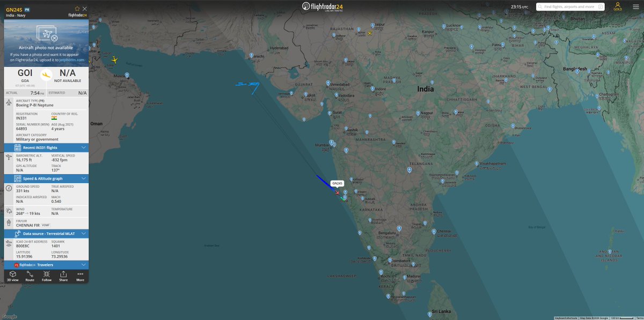Select the GN24S aircraft label on map
This screenshot has width=644, height=320.
click(337, 183)
